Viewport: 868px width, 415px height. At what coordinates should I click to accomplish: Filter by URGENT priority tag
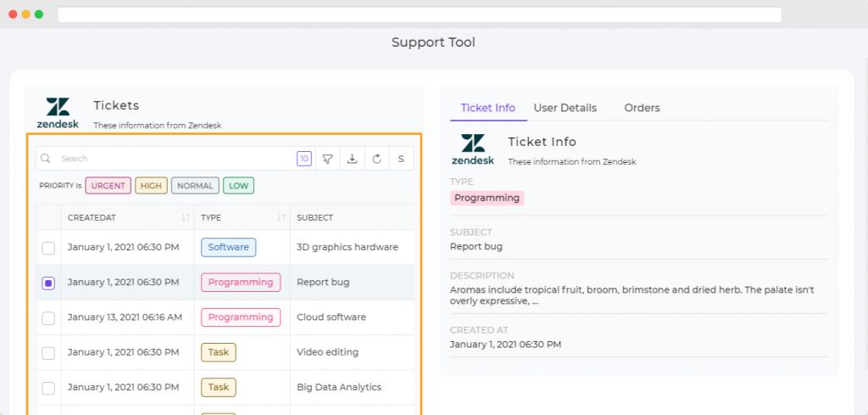pos(108,186)
